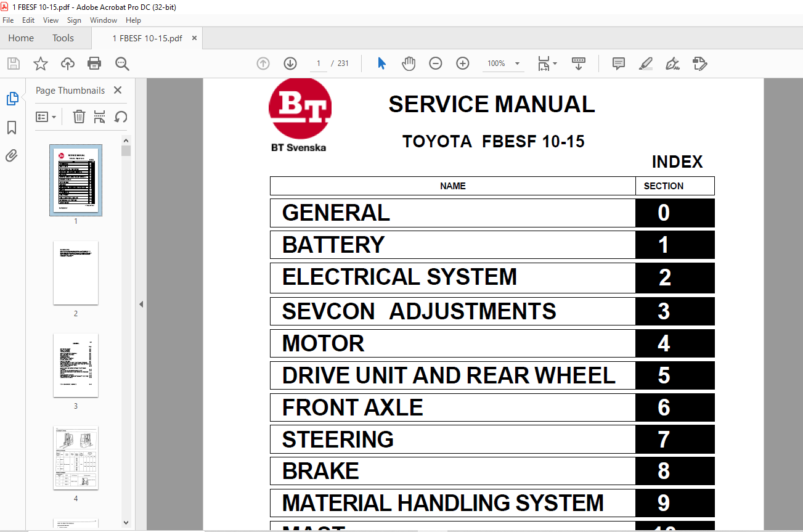The width and height of the screenshot is (803, 532).
Task: Open the File menu
Action: [x=8, y=20]
